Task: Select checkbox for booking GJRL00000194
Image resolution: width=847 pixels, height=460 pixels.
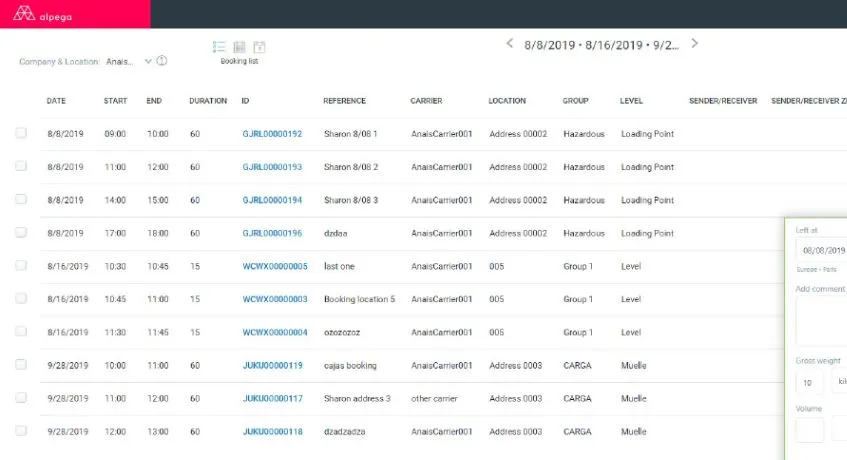Action: coord(21,199)
